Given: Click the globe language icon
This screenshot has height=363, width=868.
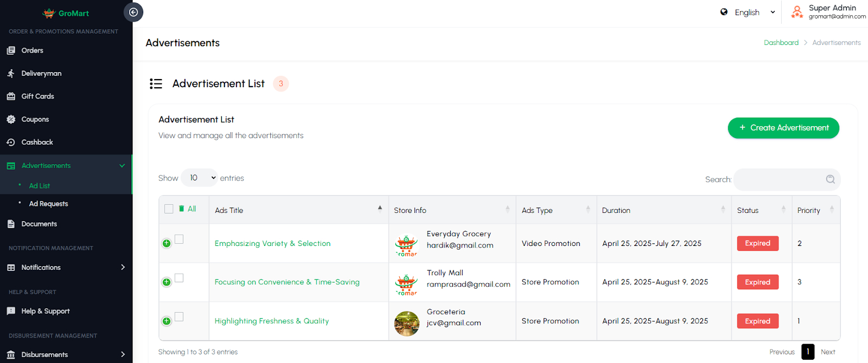Looking at the screenshot, I should point(724,12).
